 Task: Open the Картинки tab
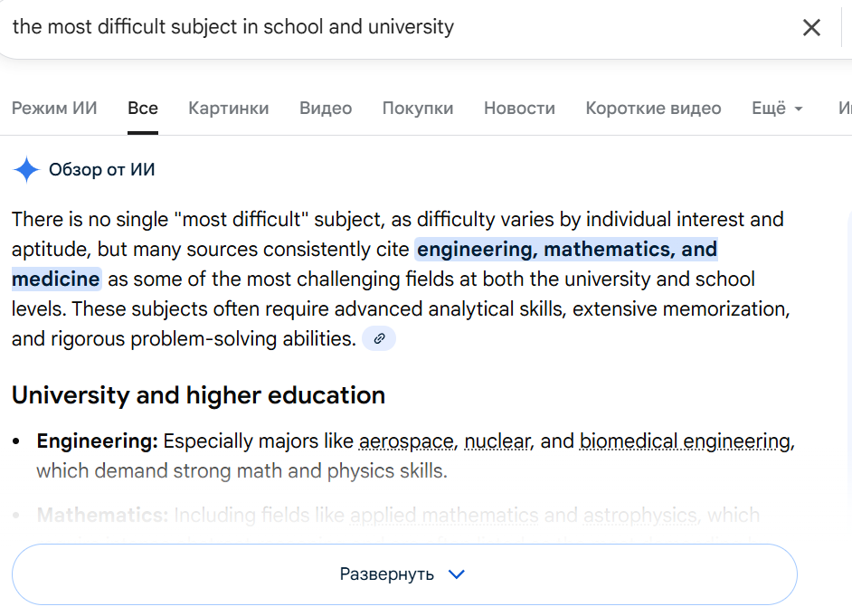(228, 109)
